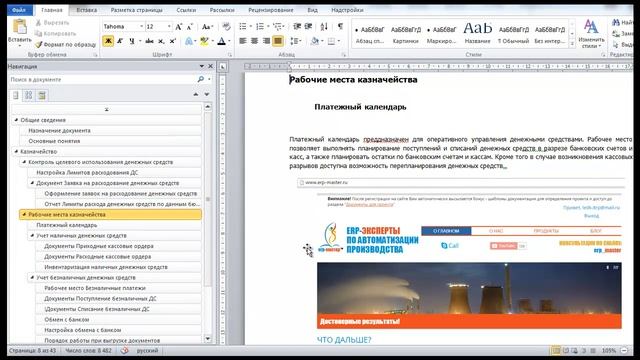Click the Decrease Indent icon
The width and height of the screenshot is (640, 360).
pyautogui.click(x=297, y=27)
